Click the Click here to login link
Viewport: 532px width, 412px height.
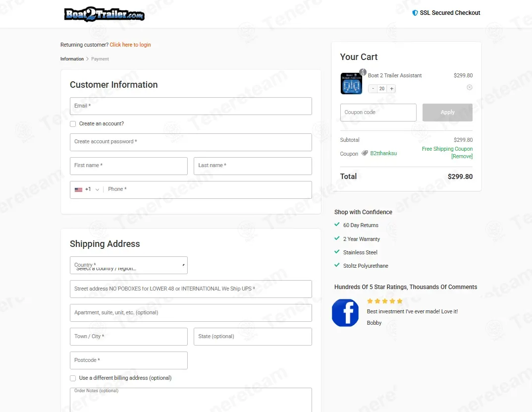click(130, 45)
